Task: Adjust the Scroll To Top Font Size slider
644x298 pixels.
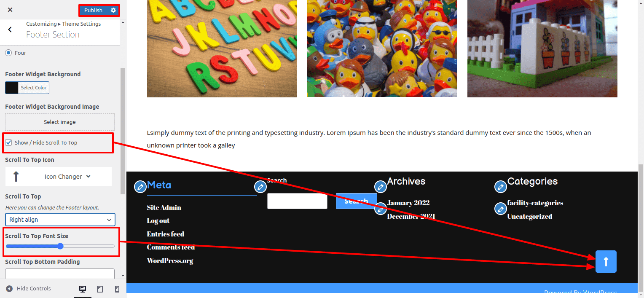Action: [x=60, y=246]
